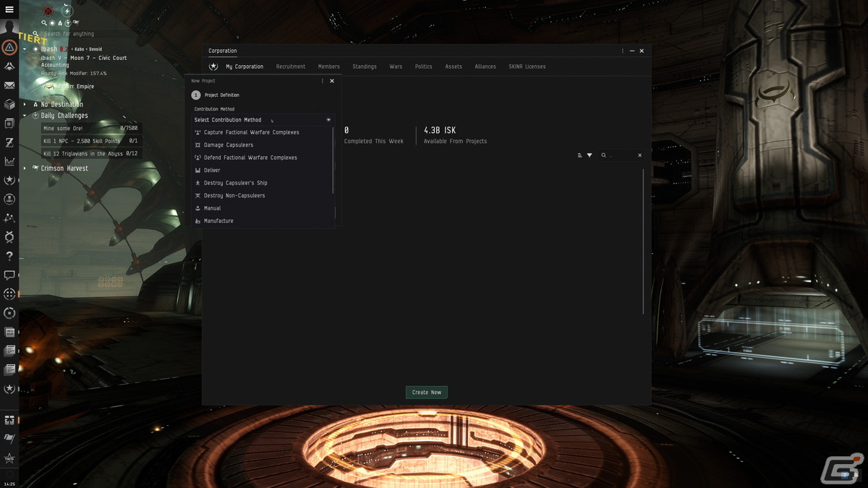Switch to Politics tab

pos(424,67)
